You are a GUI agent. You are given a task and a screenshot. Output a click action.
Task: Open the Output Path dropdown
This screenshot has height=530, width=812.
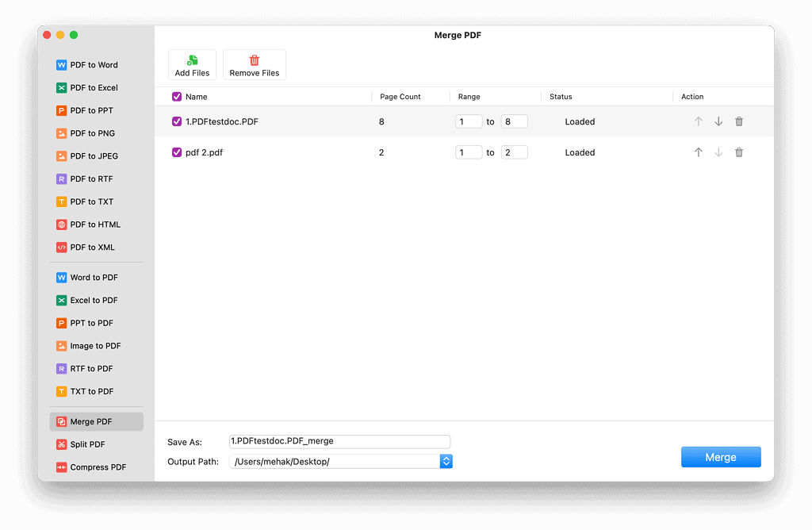(x=446, y=462)
